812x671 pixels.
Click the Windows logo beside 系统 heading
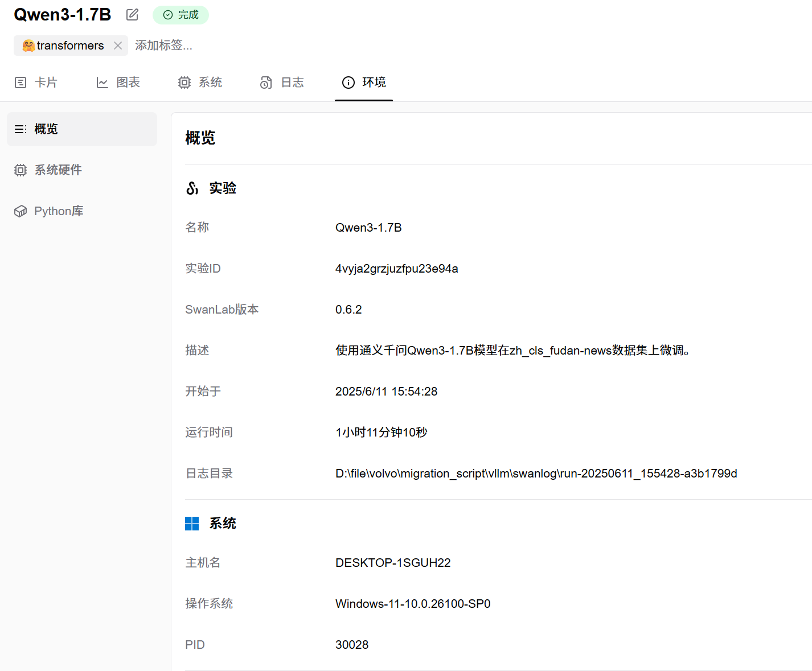(x=192, y=524)
